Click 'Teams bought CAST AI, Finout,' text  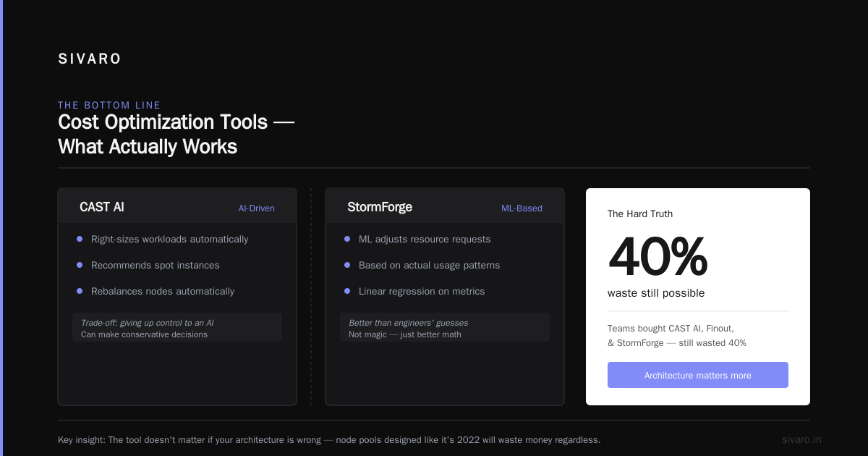pos(671,328)
